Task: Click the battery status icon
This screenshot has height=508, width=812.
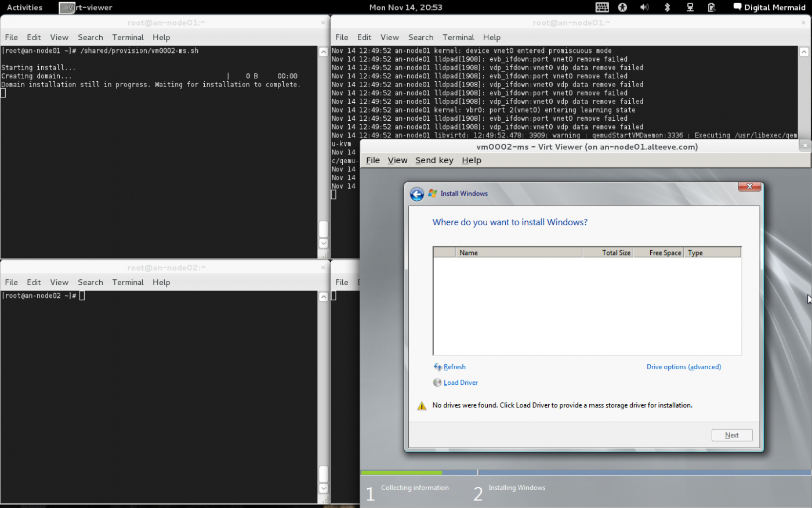Action: (711, 8)
